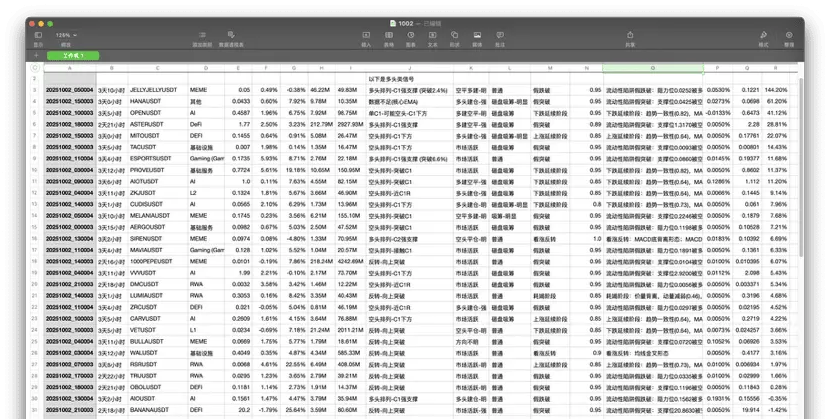Select the 工作表 1 sheet tab
The width and height of the screenshot is (830, 419).
73,56
